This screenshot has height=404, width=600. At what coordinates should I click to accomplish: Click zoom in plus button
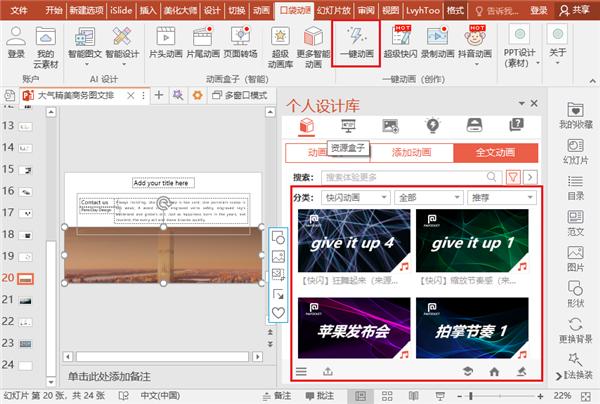(x=540, y=396)
